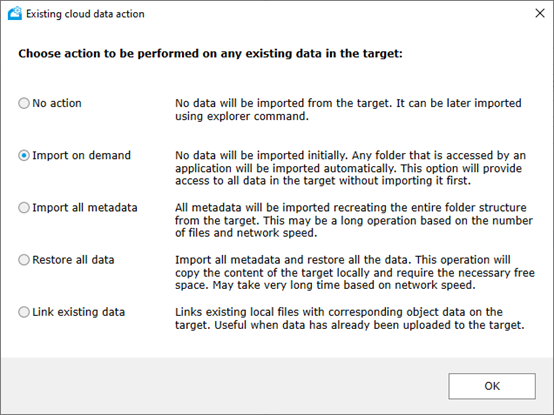Choose the Import all metadata radio circle

[x=24, y=208]
